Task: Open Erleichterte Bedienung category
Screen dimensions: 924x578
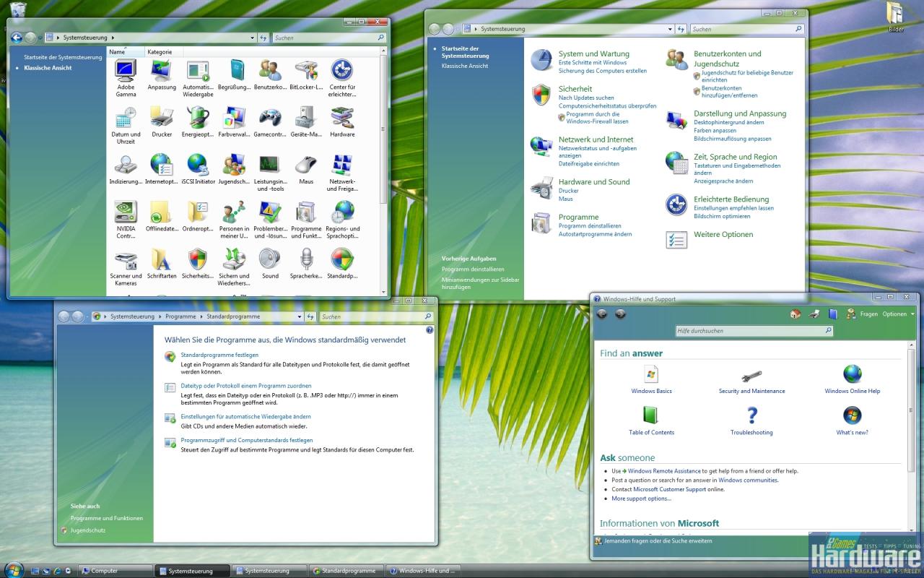Action: coord(731,199)
